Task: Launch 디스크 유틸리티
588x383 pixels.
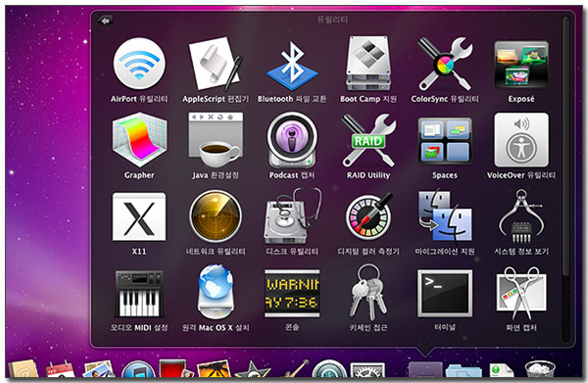Action: [293, 216]
